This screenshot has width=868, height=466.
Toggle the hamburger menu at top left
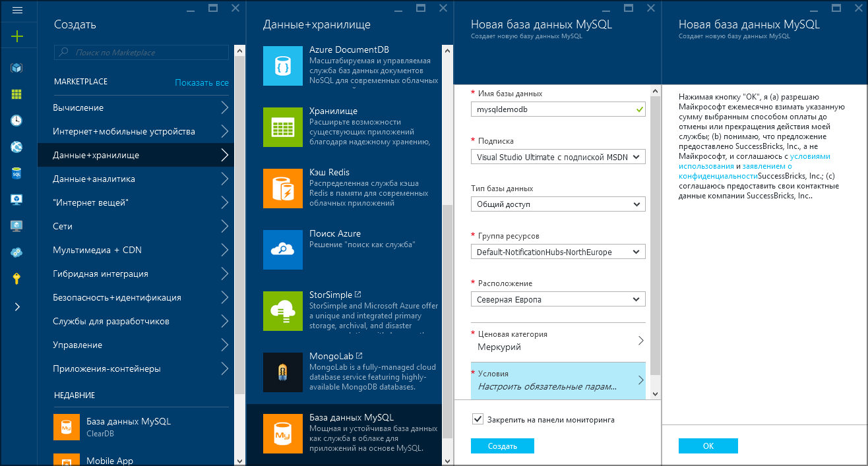pyautogui.click(x=18, y=9)
